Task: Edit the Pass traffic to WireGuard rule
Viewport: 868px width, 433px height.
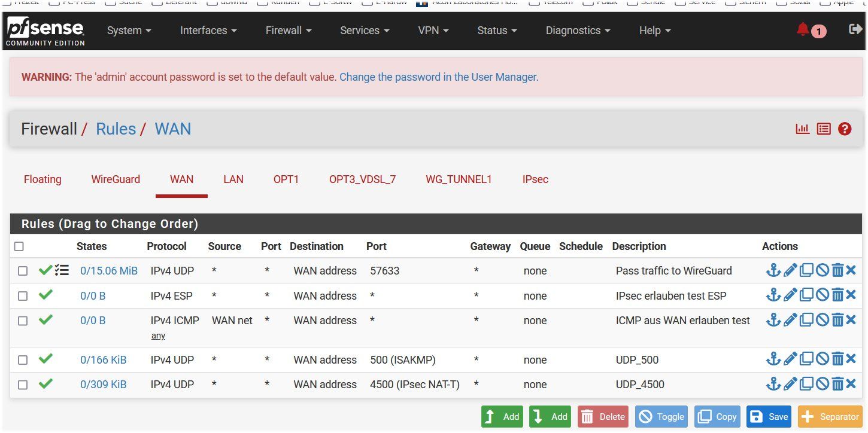Action: coord(790,270)
